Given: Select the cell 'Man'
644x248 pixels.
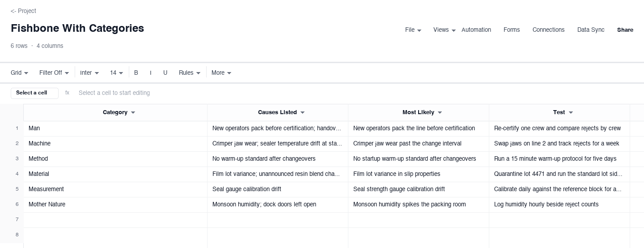Looking at the screenshot, I should point(115,128).
